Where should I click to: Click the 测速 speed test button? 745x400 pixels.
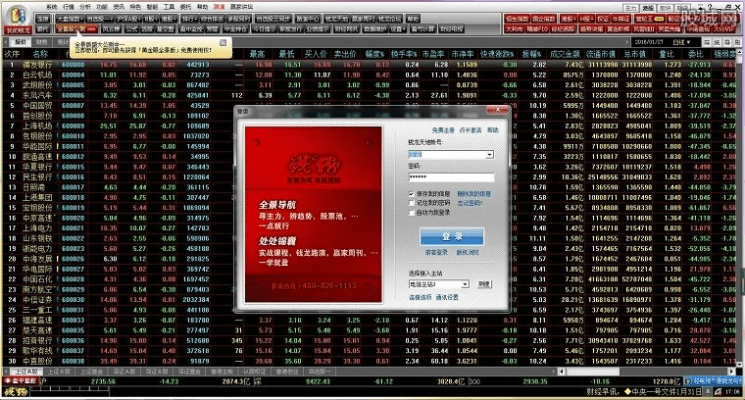coord(484,284)
